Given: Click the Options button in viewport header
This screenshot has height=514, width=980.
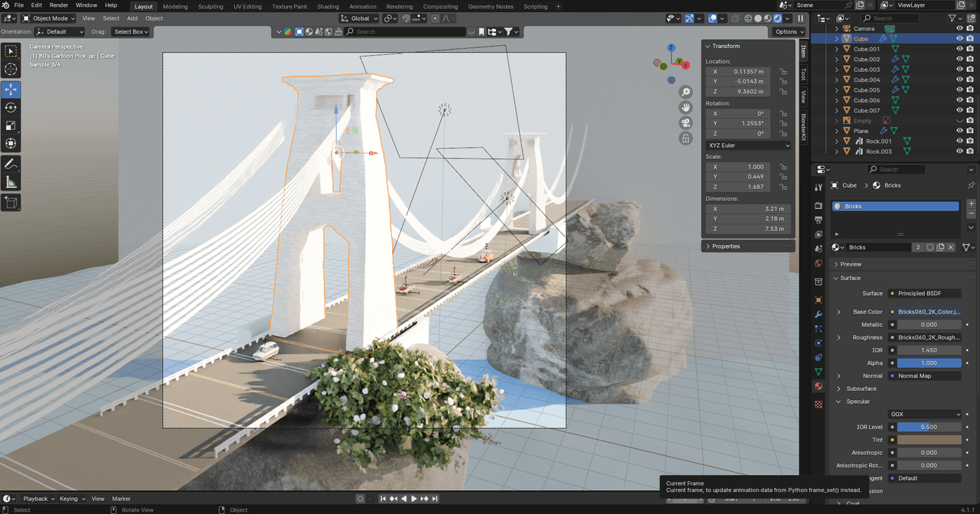Looking at the screenshot, I should pyautogui.click(x=789, y=31).
